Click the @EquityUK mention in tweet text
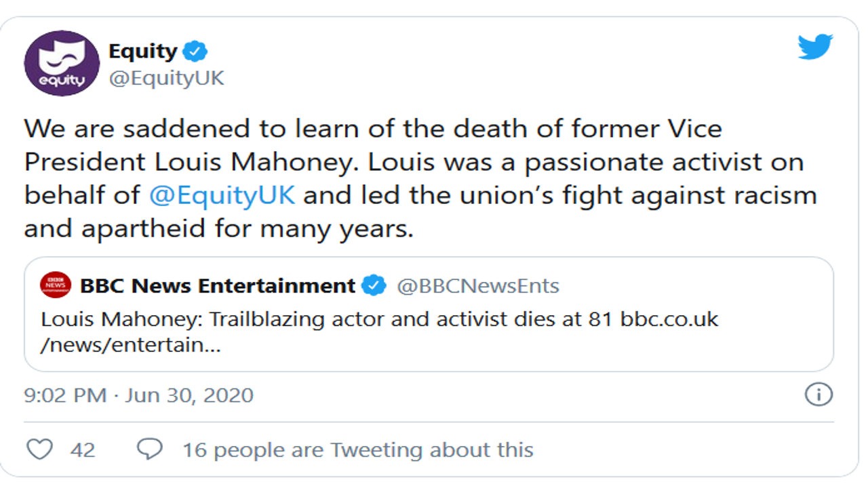 coord(222,195)
